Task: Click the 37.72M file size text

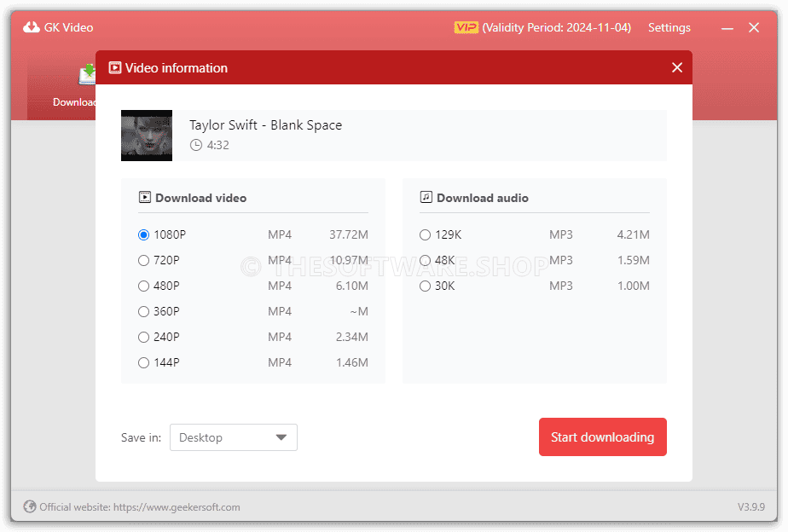Action: tap(349, 234)
